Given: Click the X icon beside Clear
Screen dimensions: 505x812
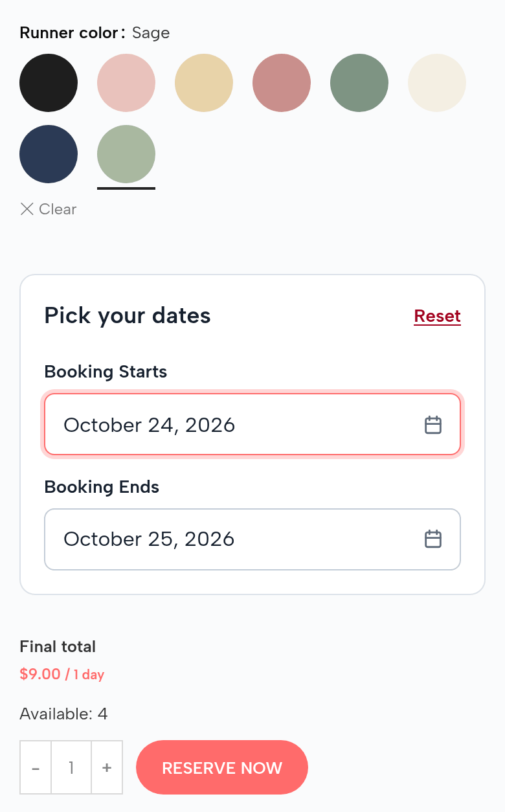Looking at the screenshot, I should click(27, 209).
